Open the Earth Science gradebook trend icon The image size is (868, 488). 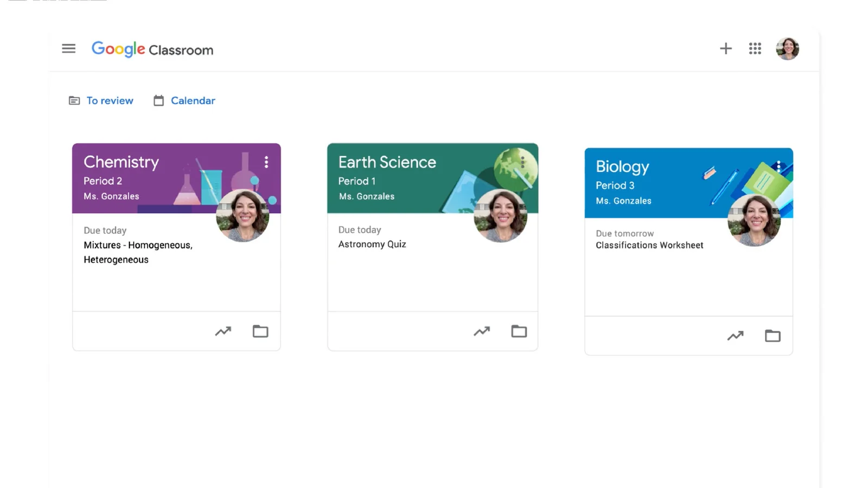click(482, 331)
